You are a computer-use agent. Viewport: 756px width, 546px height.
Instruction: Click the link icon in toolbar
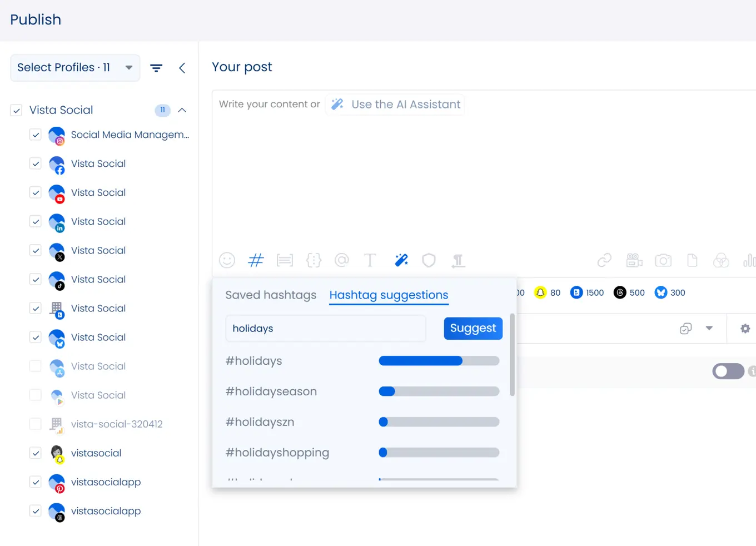pyautogui.click(x=604, y=260)
